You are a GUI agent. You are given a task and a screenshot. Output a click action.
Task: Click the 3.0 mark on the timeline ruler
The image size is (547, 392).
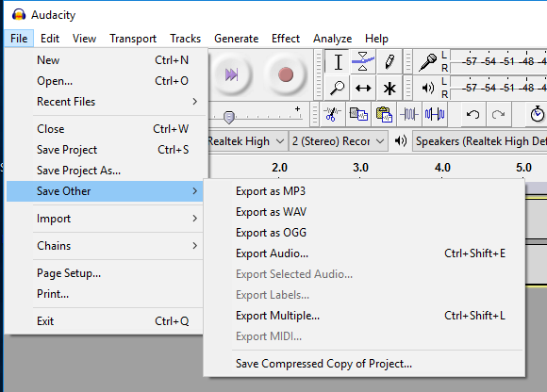coord(360,168)
